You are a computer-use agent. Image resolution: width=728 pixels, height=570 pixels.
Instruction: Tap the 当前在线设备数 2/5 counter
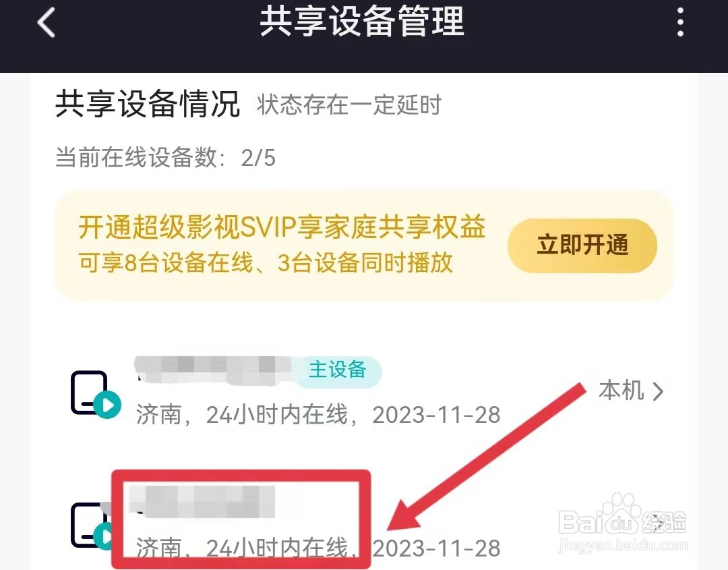165,157
